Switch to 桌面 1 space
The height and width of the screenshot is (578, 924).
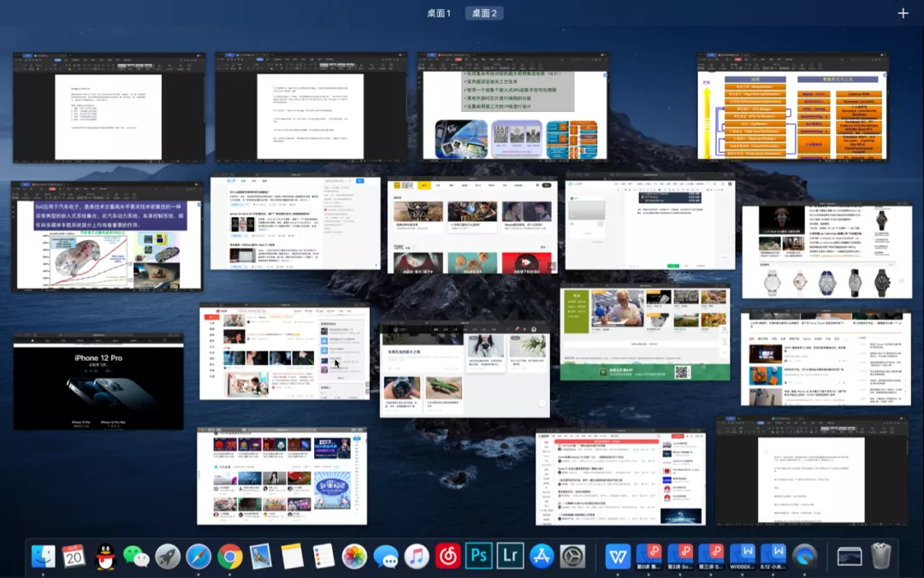439,13
